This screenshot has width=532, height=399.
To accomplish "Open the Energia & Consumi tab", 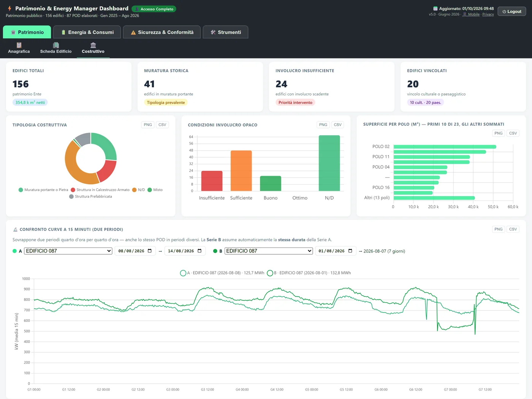I will [87, 32].
